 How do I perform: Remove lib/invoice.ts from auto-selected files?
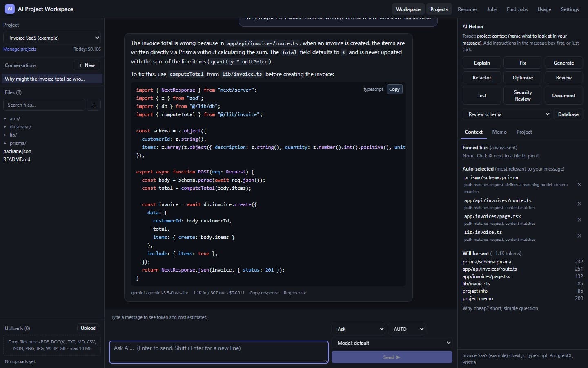(x=579, y=236)
